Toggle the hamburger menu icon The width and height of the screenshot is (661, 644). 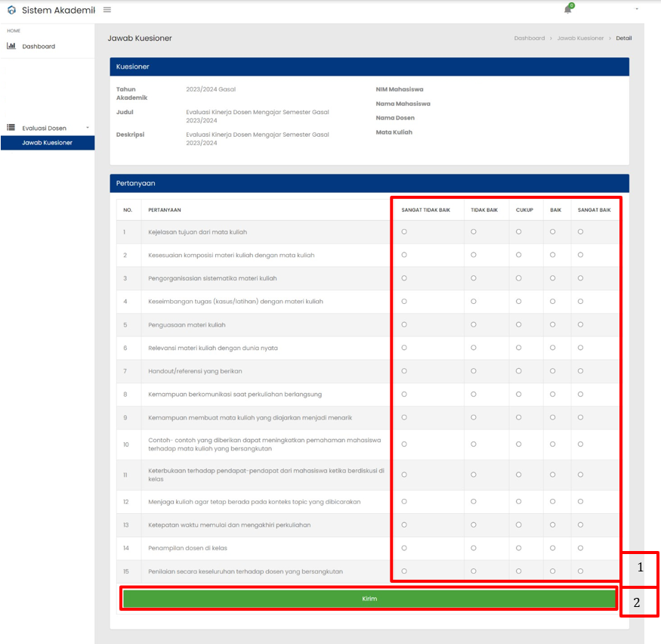coord(107,10)
